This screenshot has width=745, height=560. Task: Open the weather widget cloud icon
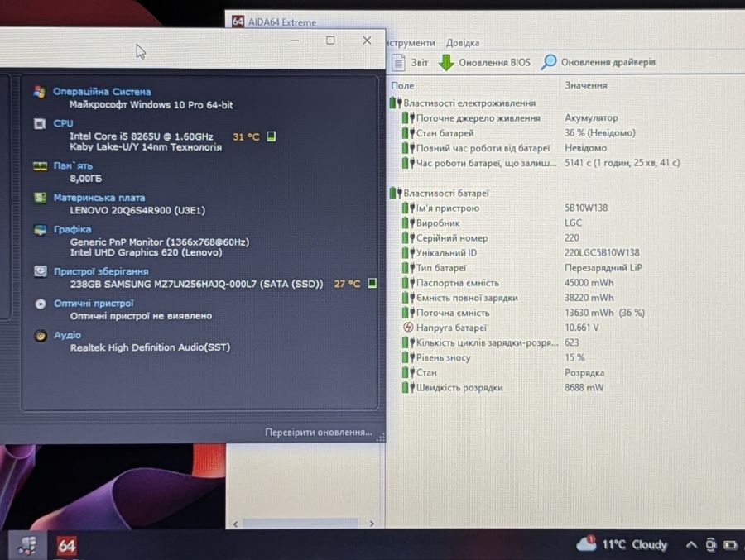point(586,543)
